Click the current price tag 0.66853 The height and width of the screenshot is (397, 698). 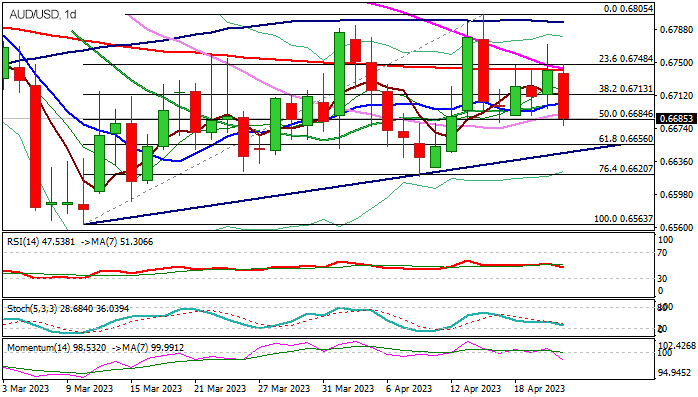pyautogui.click(x=676, y=119)
